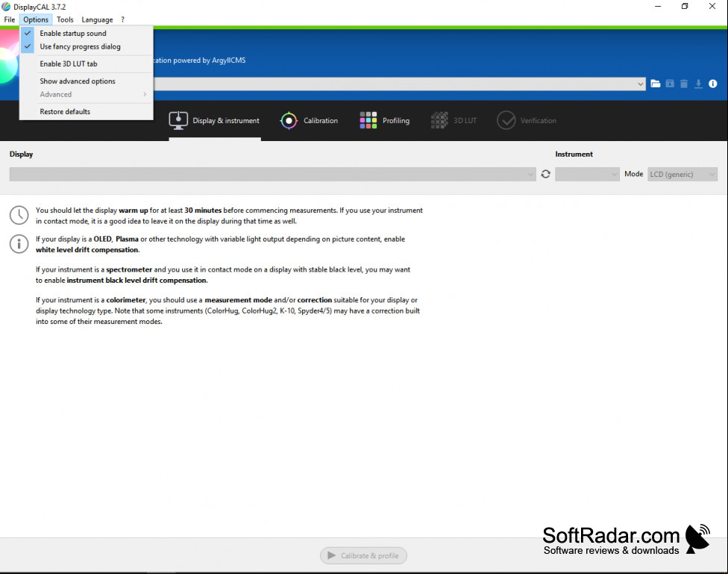Select the 3D LUT tab label
This screenshot has height=574, width=728.
point(465,120)
